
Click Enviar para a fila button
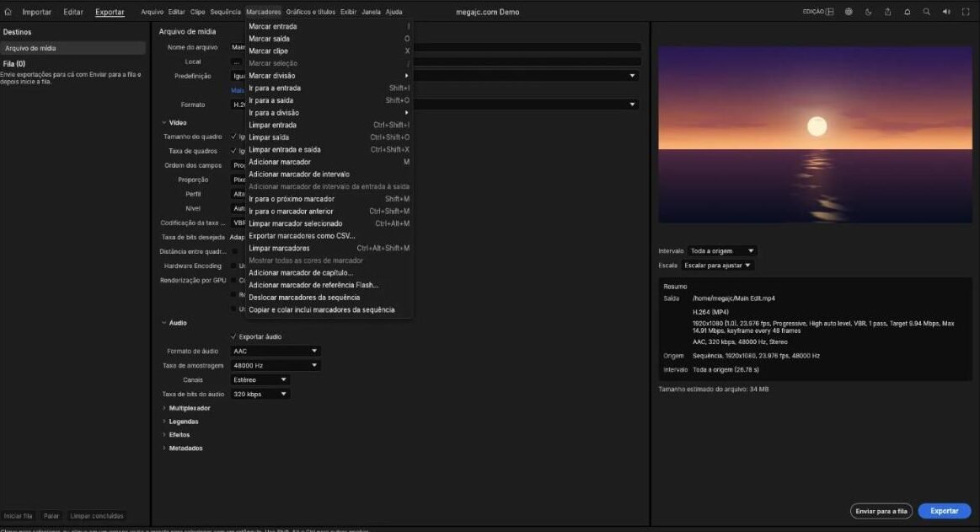click(881, 511)
